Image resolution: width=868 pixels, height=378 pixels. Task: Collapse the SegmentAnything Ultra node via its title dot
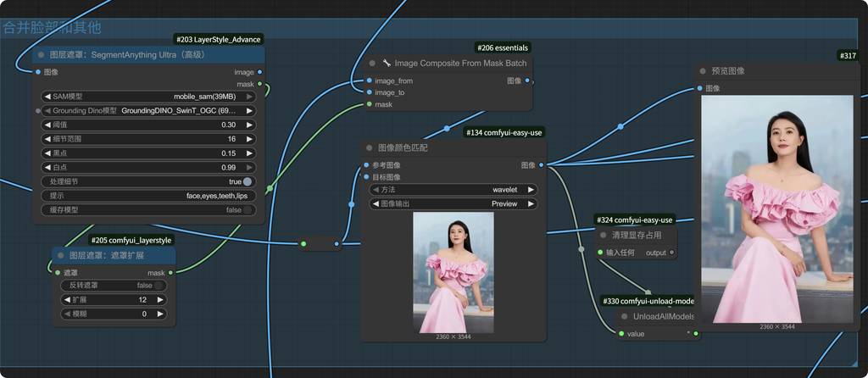[x=41, y=55]
